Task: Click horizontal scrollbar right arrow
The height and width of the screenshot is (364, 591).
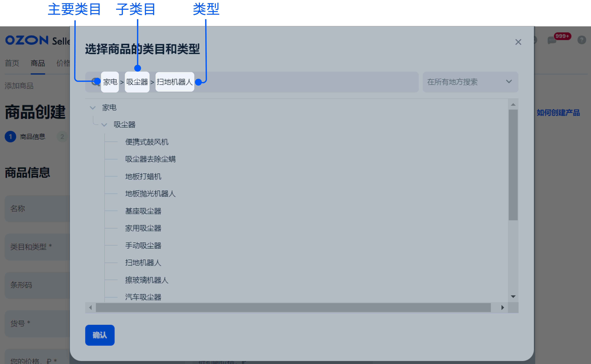Action: coord(502,307)
